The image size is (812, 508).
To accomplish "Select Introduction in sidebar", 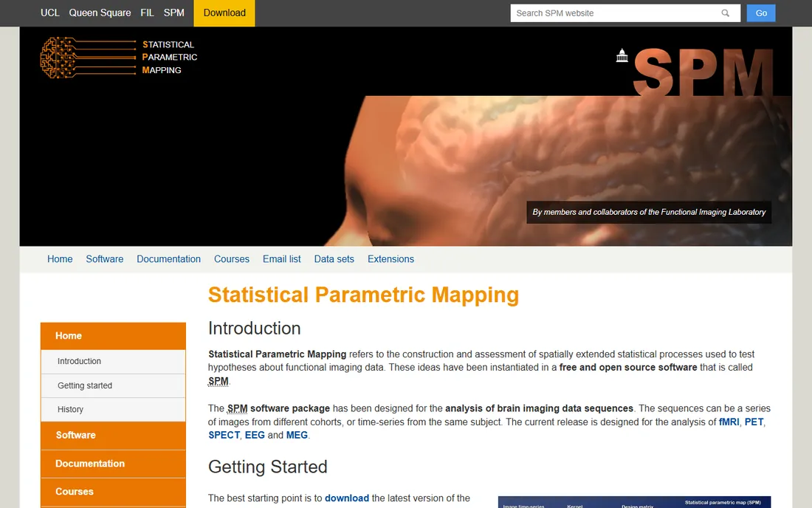I will [x=113, y=362].
